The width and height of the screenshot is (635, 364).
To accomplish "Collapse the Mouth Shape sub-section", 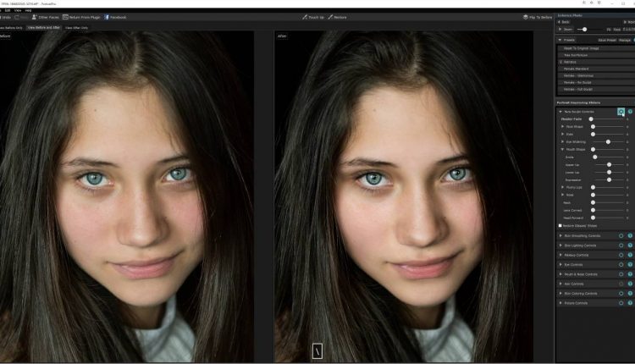I will pos(562,149).
